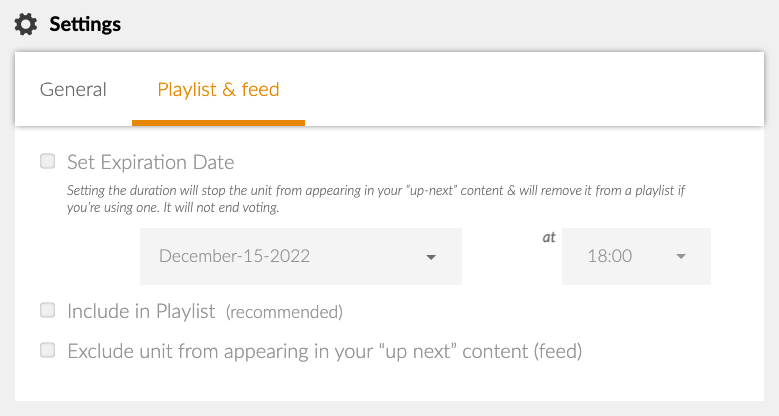Open the 18:00 time dropdown
779x416 pixels.
(x=636, y=256)
